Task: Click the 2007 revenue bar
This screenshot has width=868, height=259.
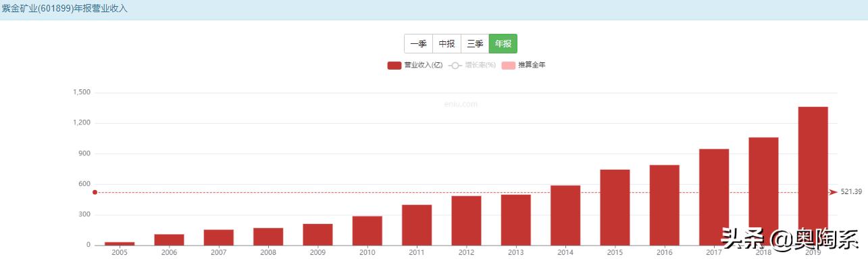Action: coord(218,237)
